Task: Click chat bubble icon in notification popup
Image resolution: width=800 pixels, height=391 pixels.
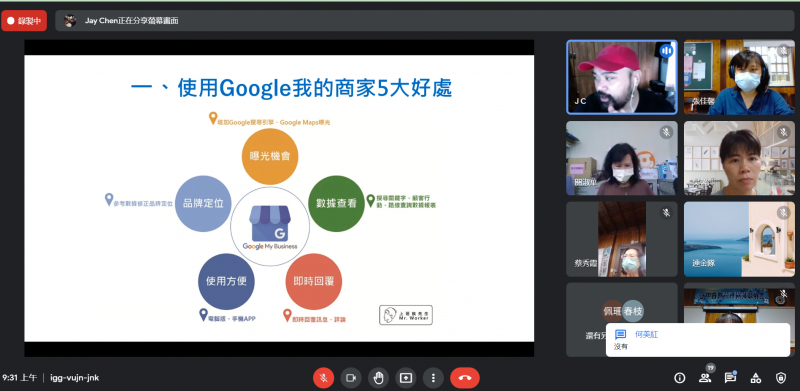Action: 620,335
